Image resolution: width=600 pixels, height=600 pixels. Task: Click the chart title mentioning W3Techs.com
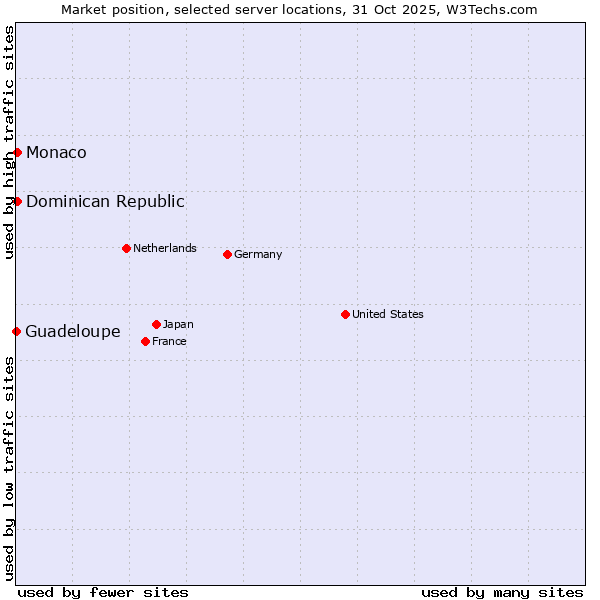(299, 9)
